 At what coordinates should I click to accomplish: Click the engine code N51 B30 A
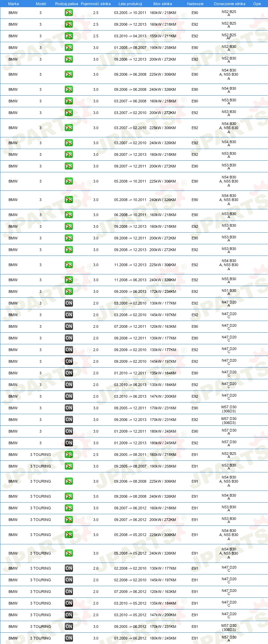point(229,292)
